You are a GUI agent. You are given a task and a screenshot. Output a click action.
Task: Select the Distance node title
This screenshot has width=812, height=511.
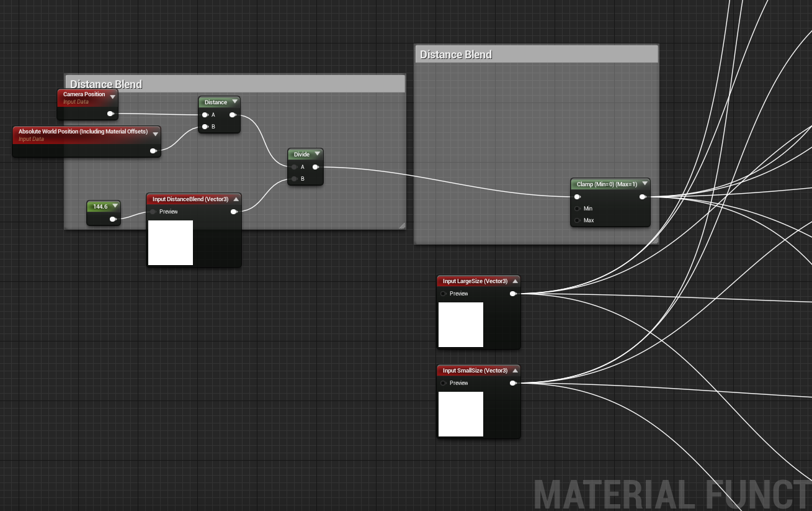pos(216,102)
